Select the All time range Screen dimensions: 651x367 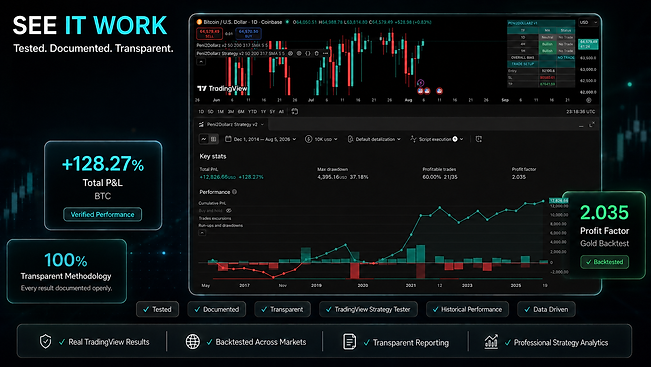click(281, 112)
